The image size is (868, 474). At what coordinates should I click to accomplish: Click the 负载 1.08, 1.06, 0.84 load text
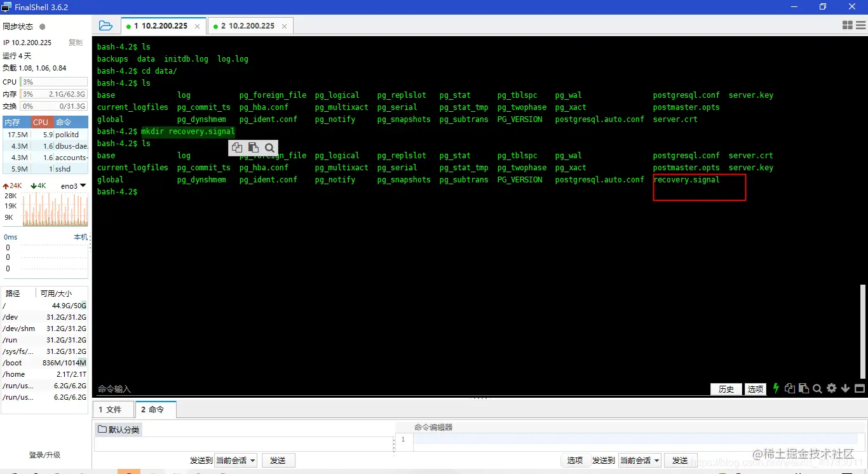pos(34,68)
